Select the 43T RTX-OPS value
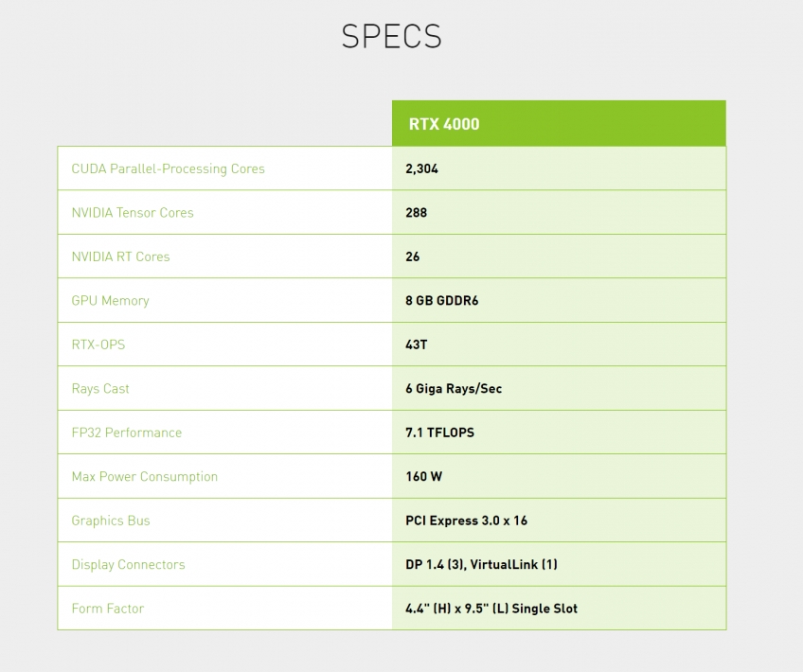 [x=416, y=345]
